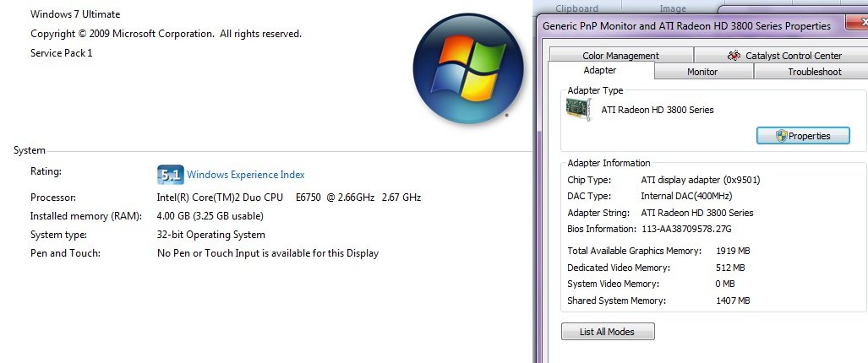
Task: Open the Windows Experience Index link
Action: 246,175
